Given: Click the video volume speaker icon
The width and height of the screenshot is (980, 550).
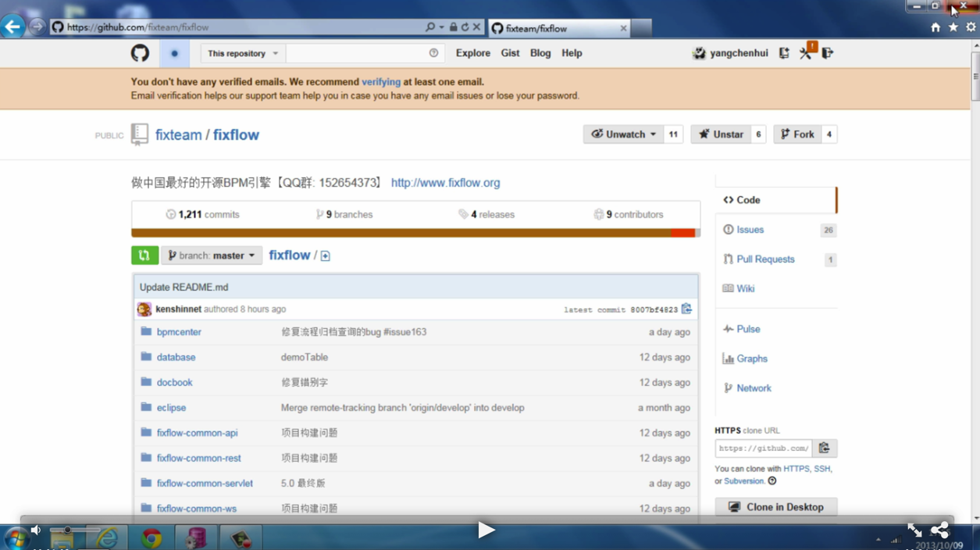Looking at the screenshot, I should pyautogui.click(x=36, y=530).
